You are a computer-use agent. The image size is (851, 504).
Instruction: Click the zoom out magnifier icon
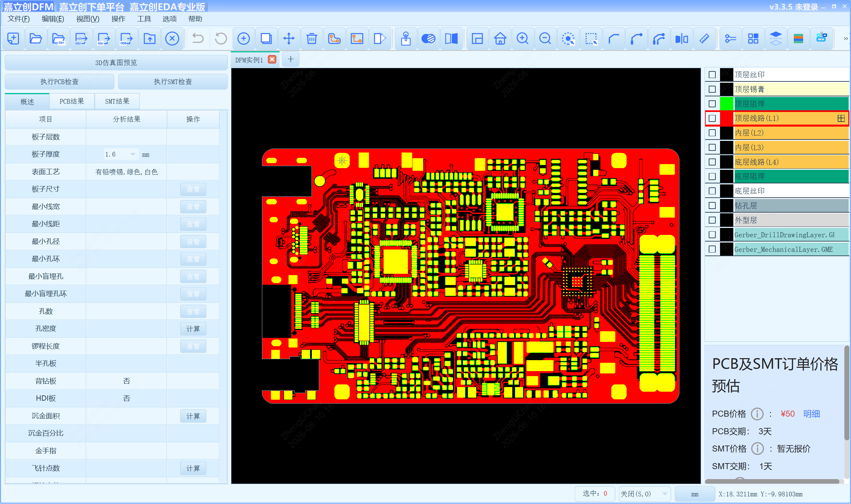point(545,39)
